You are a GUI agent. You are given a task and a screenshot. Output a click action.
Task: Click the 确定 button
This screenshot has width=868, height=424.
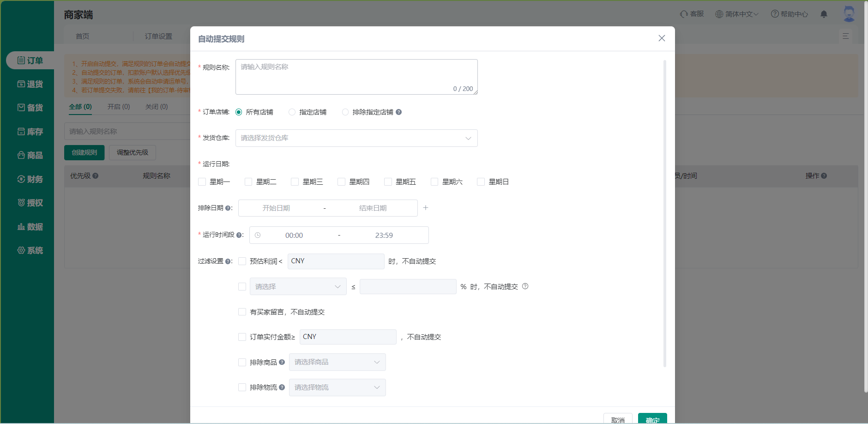pos(652,419)
